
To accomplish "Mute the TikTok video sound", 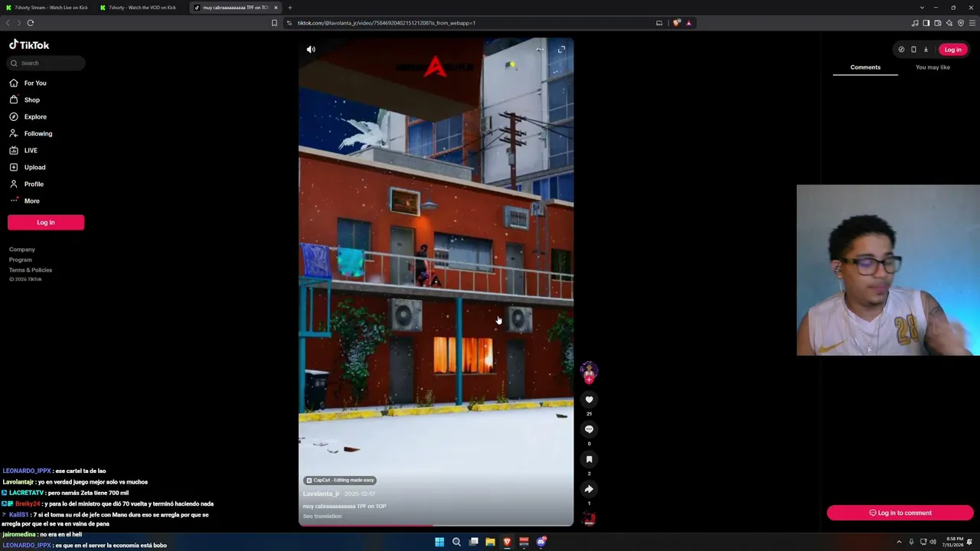I will pos(311,50).
